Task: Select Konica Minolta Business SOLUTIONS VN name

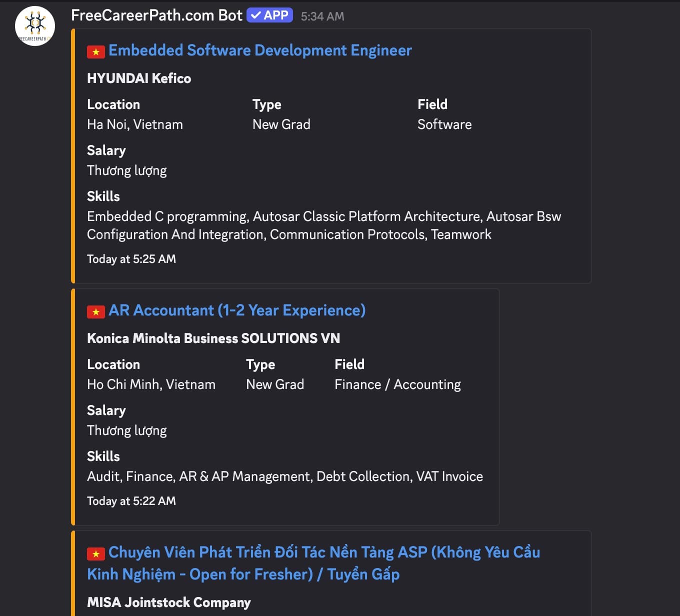Action: (213, 338)
